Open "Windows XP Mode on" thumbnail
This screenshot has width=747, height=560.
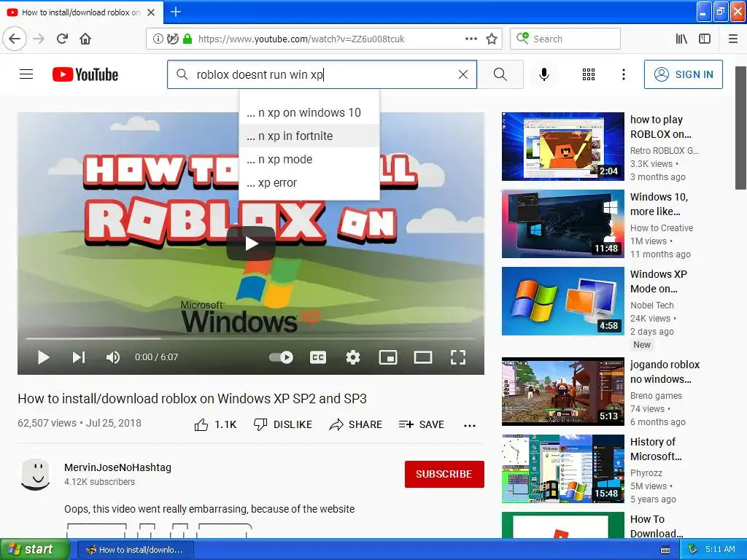[x=562, y=301]
